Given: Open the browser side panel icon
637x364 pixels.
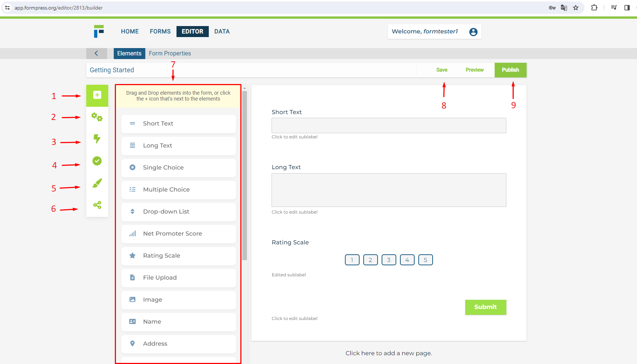Looking at the screenshot, I should coord(627,8).
